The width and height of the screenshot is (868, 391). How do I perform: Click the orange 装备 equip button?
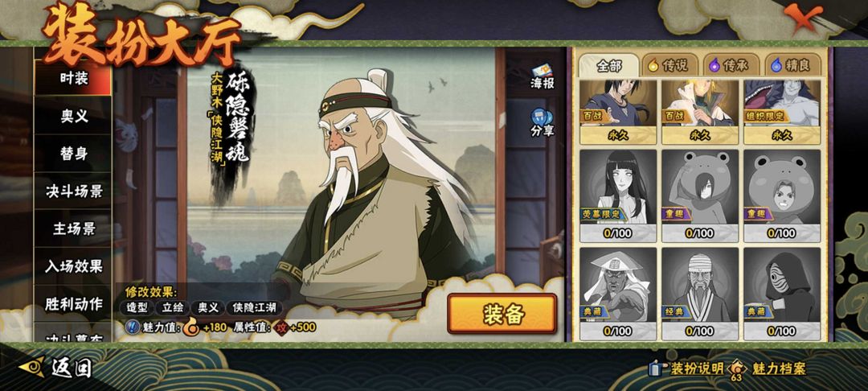[x=502, y=314]
